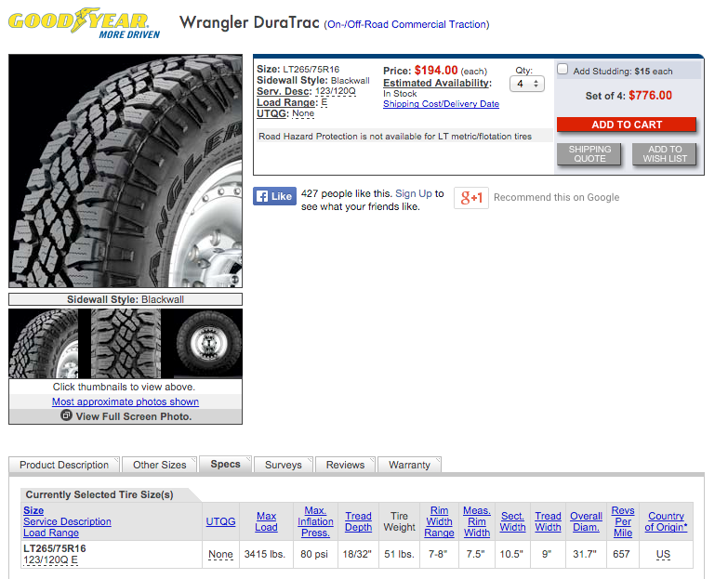Click the Sect. Width column header
Screen dimensions: 728x579
tap(512, 521)
